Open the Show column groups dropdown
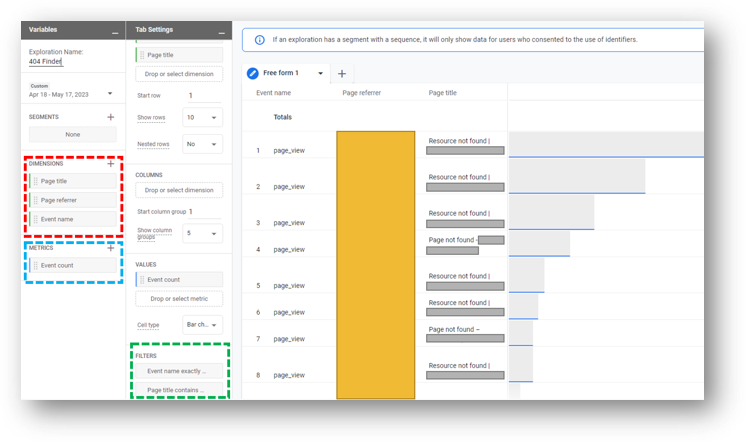Viewport: 746px width, 442px height. tap(202, 233)
